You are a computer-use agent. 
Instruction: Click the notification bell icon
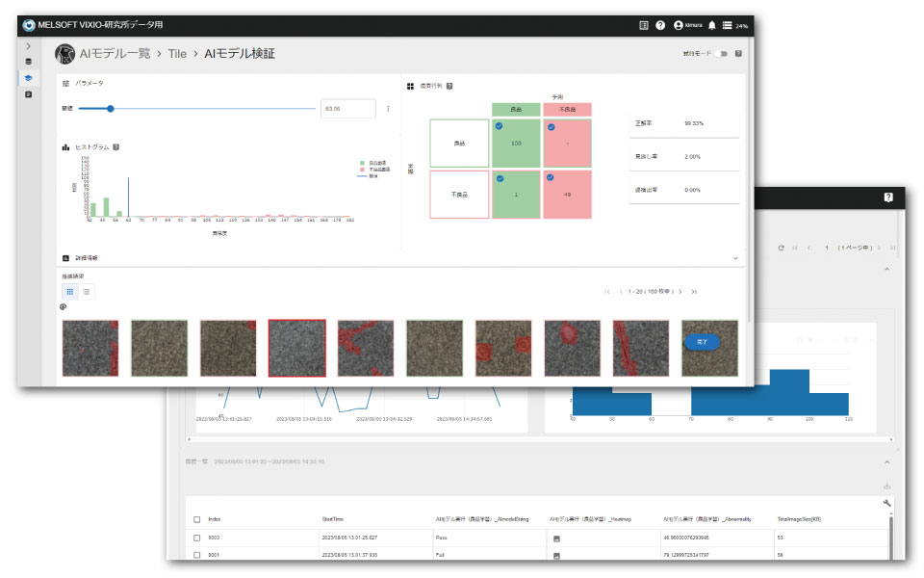(711, 25)
